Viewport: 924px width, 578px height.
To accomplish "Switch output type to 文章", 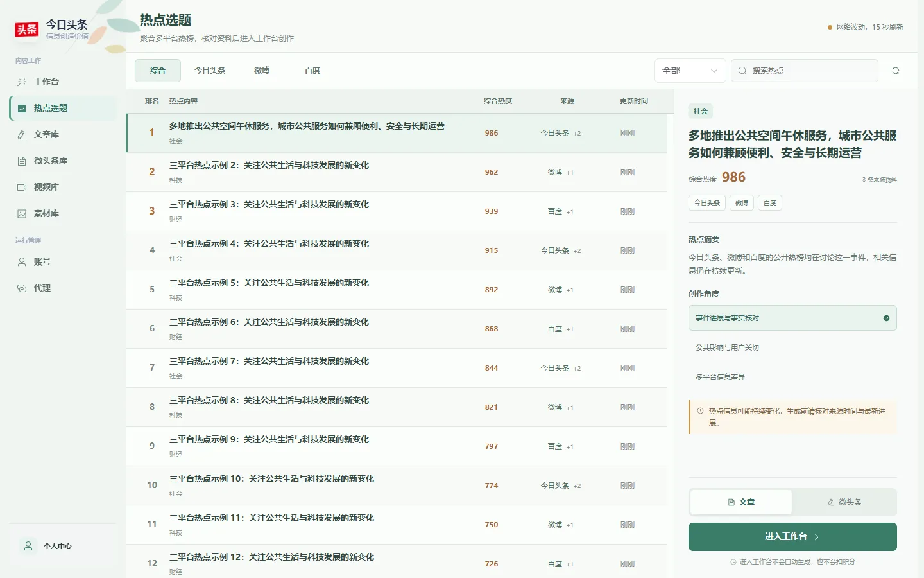I will click(741, 502).
